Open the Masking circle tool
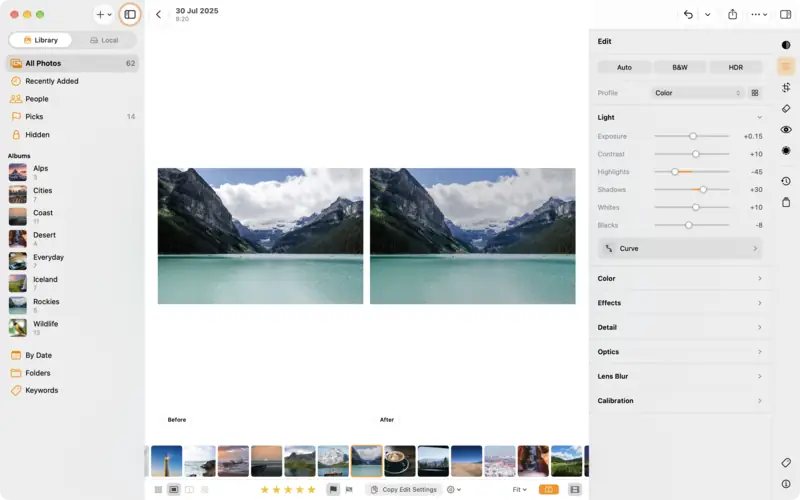Screen dimensions: 800x500 click(x=786, y=151)
